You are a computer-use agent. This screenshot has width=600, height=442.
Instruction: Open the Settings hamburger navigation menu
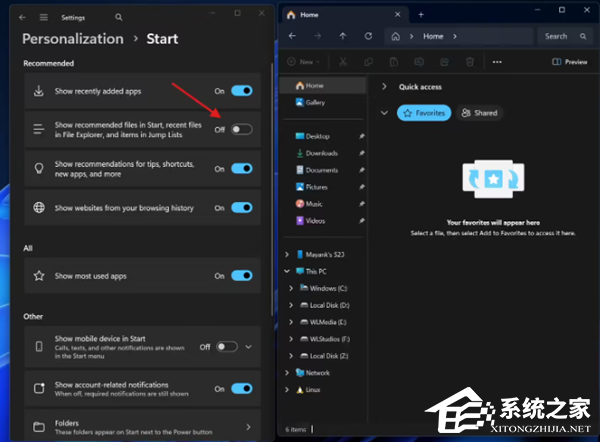pos(43,17)
